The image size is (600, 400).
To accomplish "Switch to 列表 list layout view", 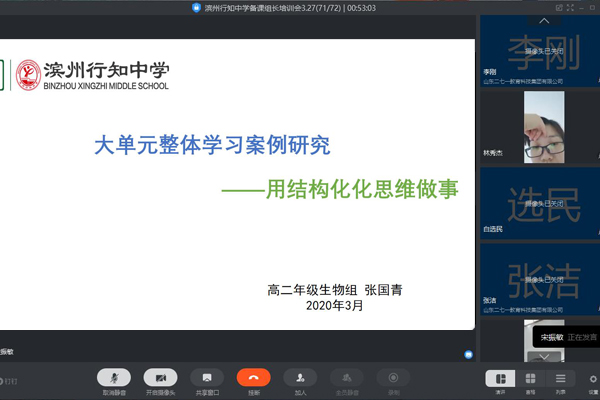I will (561, 379).
